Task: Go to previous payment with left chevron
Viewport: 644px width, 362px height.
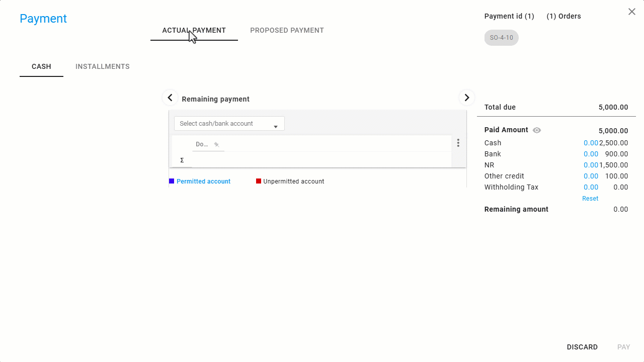Action: pyautogui.click(x=170, y=98)
